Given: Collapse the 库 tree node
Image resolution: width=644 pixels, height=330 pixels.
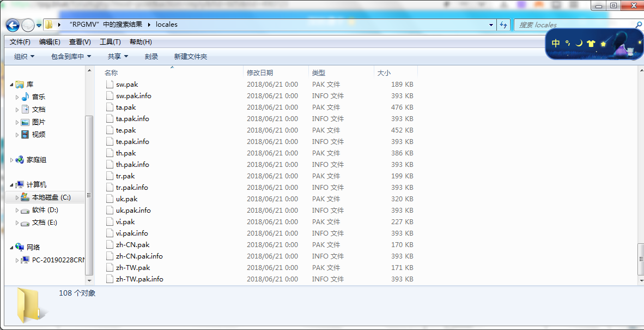Looking at the screenshot, I should pos(11,85).
